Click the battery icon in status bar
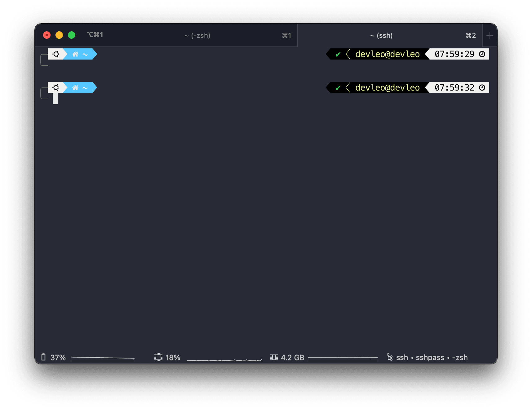Screen dimensions: 532x410 pyautogui.click(x=43, y=357)
